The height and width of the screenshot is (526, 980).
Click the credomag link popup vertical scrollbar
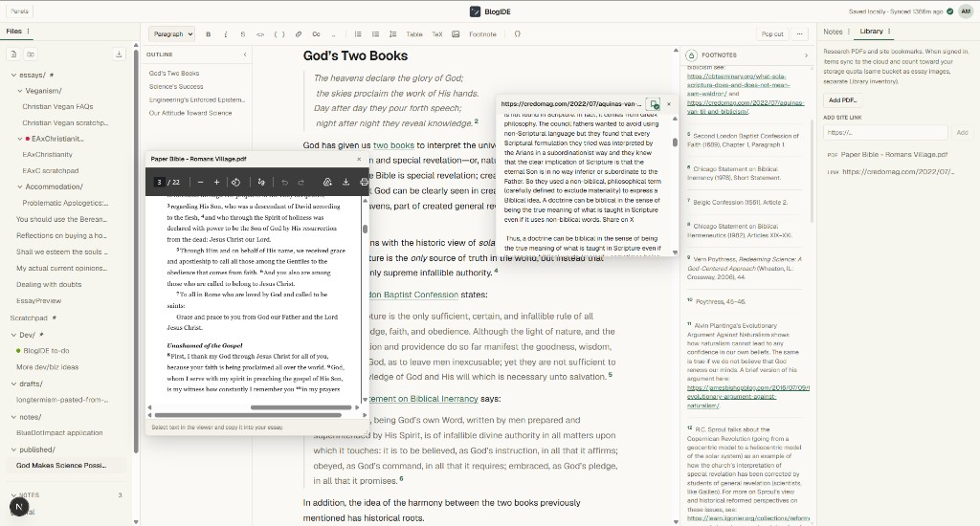(675, 142)
